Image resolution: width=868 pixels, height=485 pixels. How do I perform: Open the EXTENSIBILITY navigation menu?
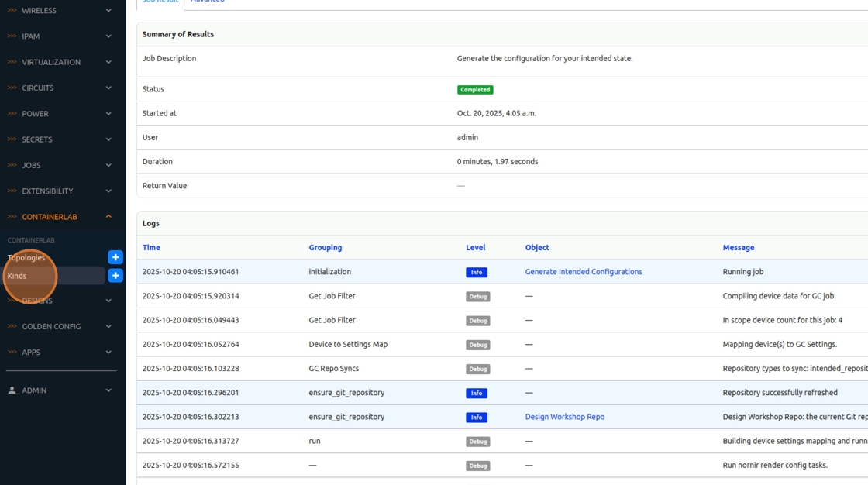pyautogui.click(x=47, y=191)
